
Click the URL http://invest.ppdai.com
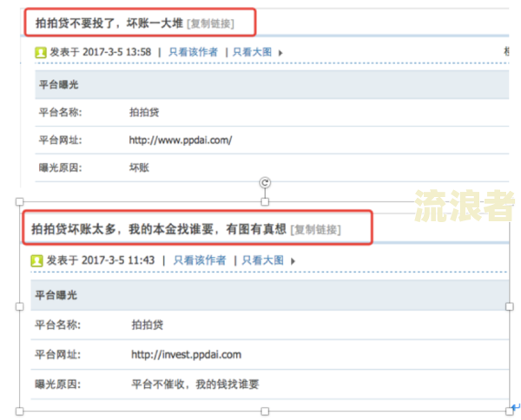tap(186, 355)
